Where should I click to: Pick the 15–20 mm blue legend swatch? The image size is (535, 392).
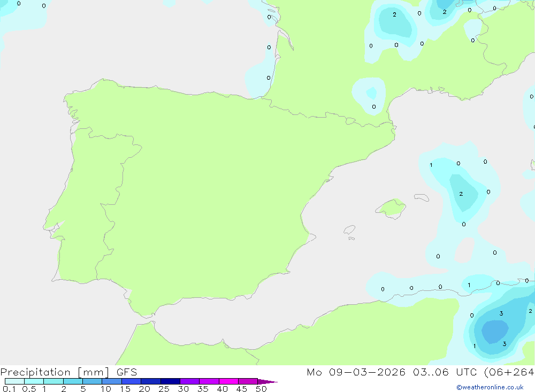131,381
